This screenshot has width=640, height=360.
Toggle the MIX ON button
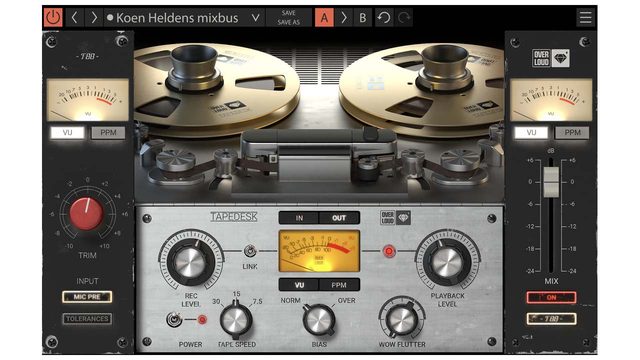(551, 298)
